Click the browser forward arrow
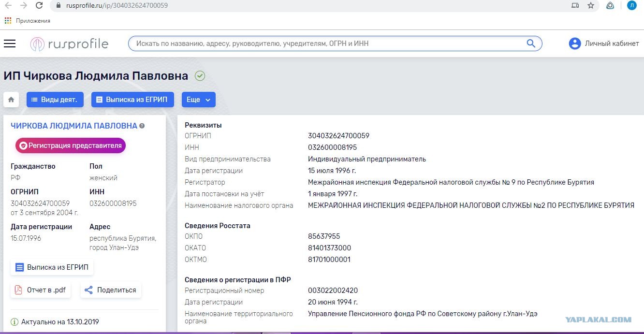The height and width of the screenshot is (334, 644). click(24, 5)
